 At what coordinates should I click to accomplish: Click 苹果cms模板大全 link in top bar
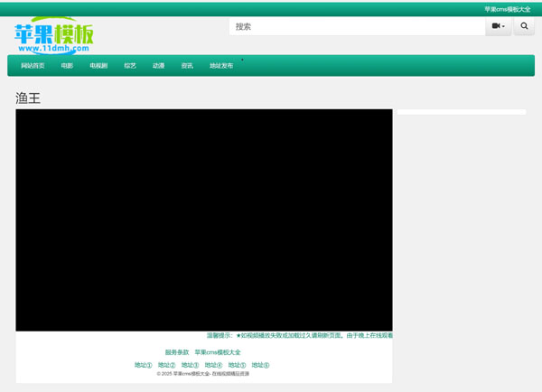point(507,9)
